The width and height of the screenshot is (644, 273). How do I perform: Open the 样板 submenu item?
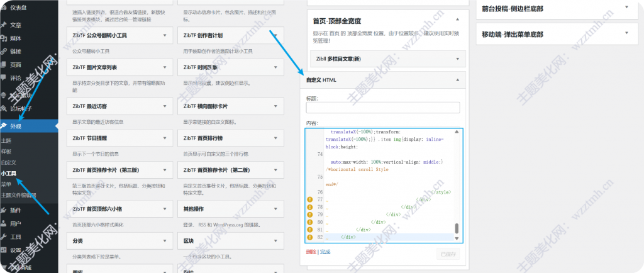point(6,152)
